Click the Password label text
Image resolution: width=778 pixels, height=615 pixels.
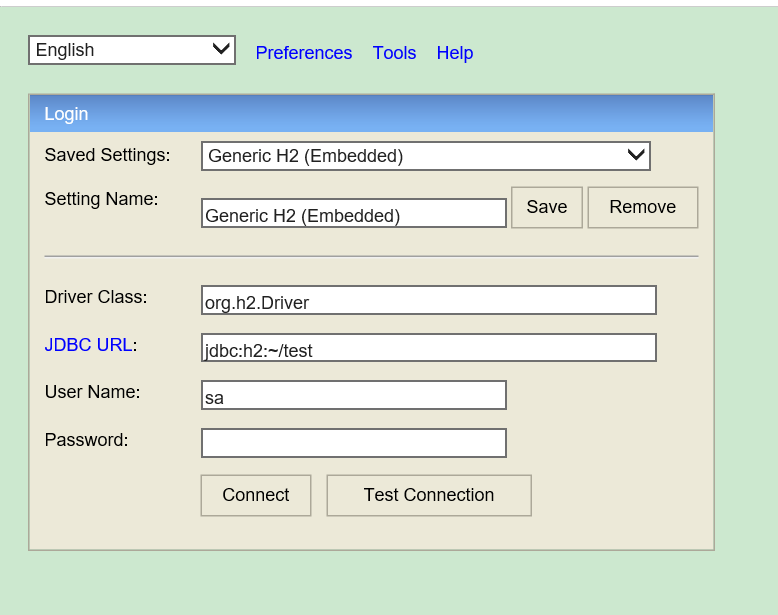click(86, 439)
